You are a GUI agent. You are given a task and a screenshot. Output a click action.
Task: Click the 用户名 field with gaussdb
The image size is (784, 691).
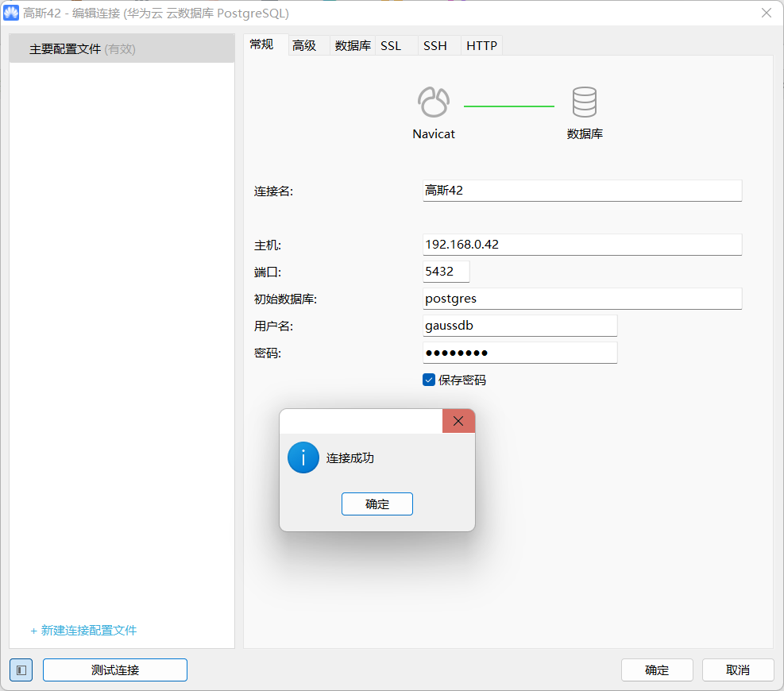(520, 326)
